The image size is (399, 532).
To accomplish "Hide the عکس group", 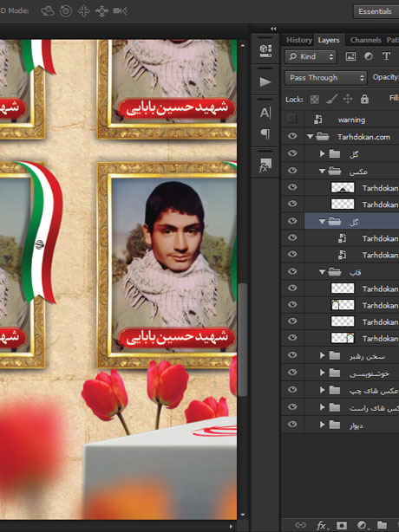I will (x=292, y=171).
